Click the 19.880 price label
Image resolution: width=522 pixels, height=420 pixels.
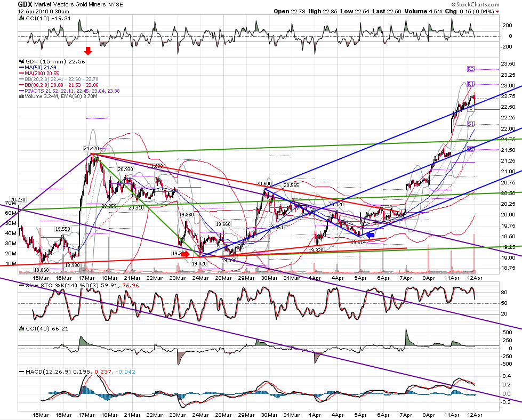tap(187, 215)
